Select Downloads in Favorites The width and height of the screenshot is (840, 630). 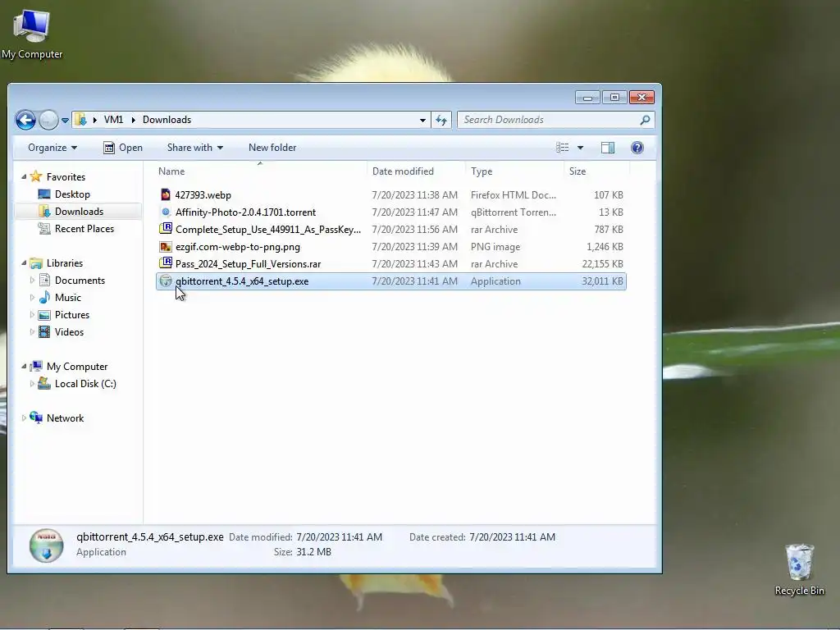(x=79, y=212)
